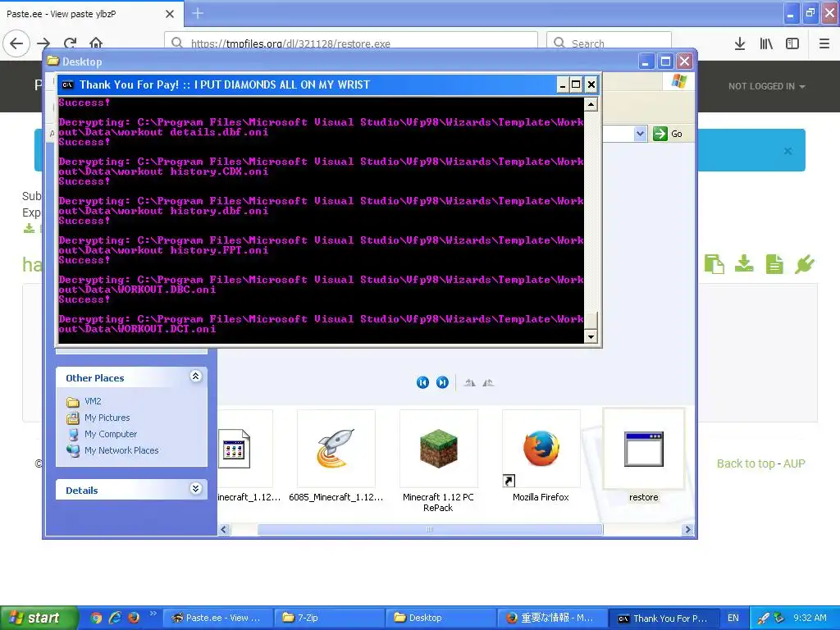This screenshot has width=840, height=630.
Task: Maximize the Desktop explorer window
Action: click(x=665, y=62)
